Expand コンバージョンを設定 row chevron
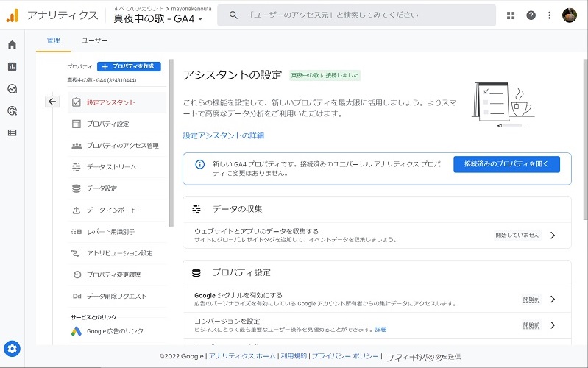588x368 pixels. [553, 325]
